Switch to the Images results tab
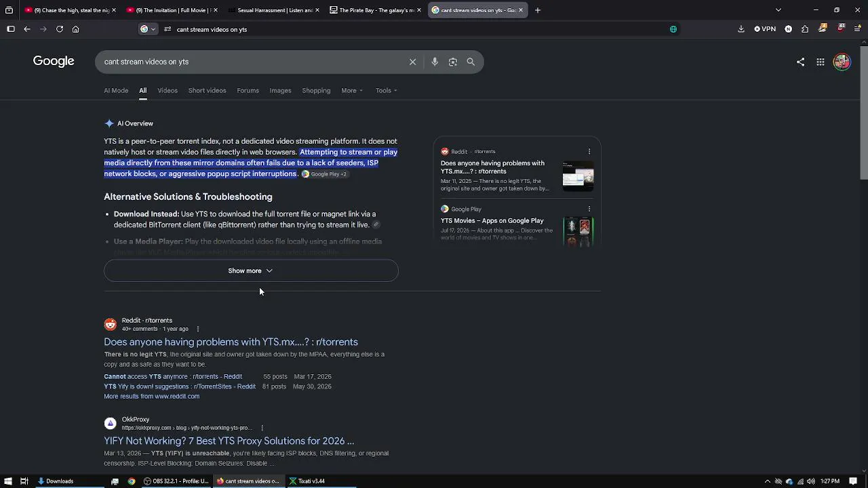The height and width of the screenshot is (488, 868). (x=280, y=91)
